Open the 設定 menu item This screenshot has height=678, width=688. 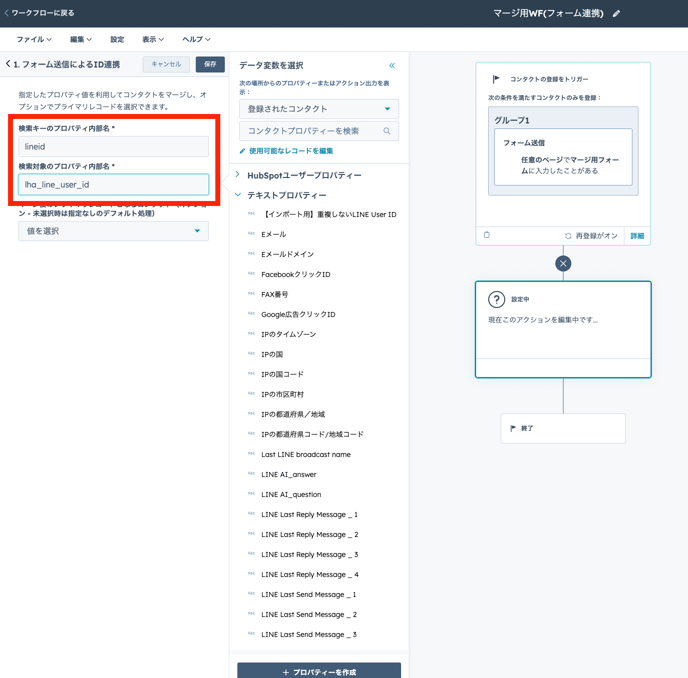[117, 39]
